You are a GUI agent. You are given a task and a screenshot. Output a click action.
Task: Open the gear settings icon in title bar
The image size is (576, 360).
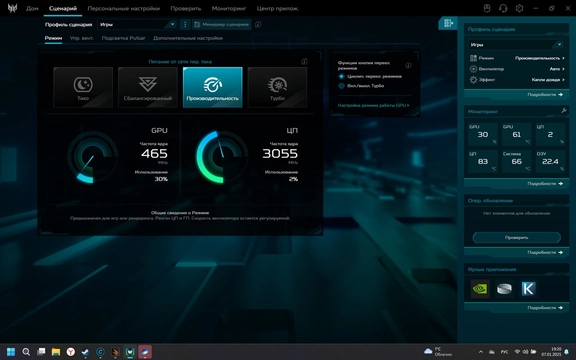[x=519, y=8]
